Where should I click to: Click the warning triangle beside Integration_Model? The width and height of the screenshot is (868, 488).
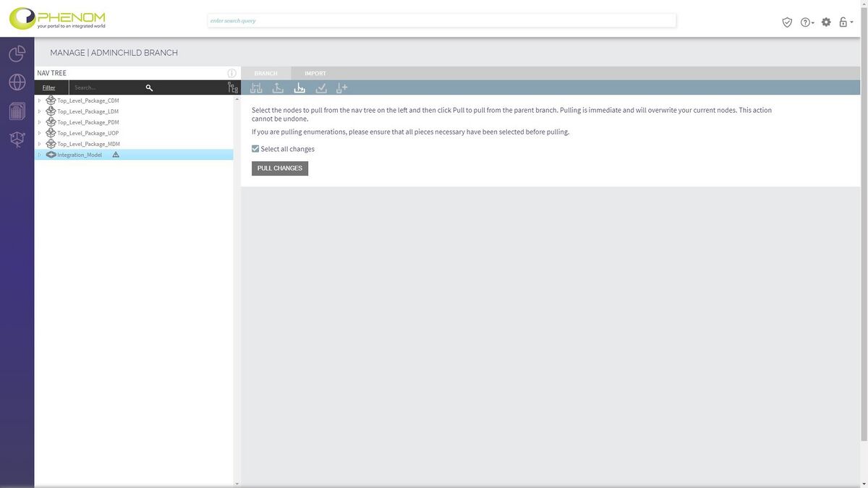click(x=116, y=155)
